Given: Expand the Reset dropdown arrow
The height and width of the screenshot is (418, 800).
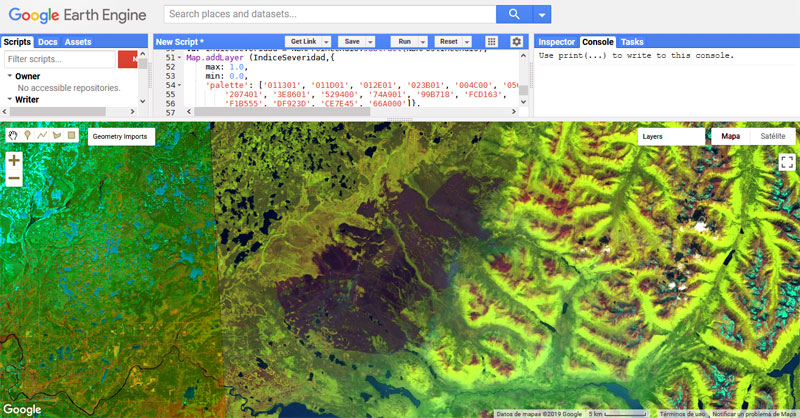Looking at the screenshot, I should point(467,42).
